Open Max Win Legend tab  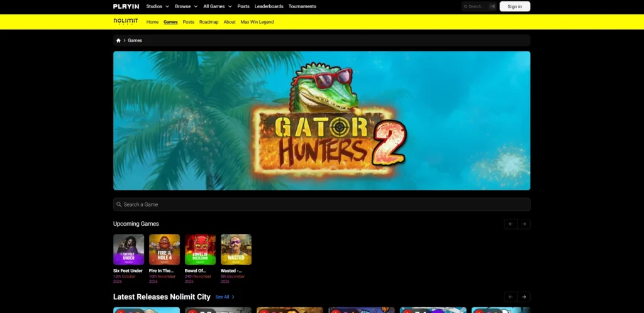point(257,22)
